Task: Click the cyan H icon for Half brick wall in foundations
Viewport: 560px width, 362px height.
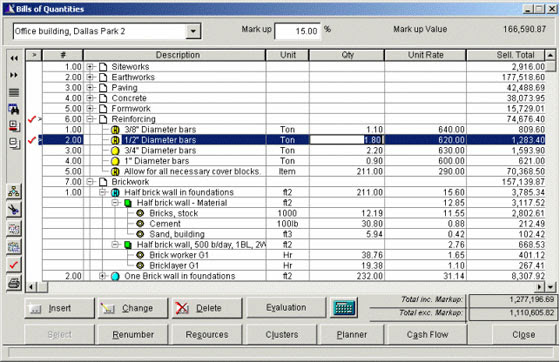Action: (115, 192)
